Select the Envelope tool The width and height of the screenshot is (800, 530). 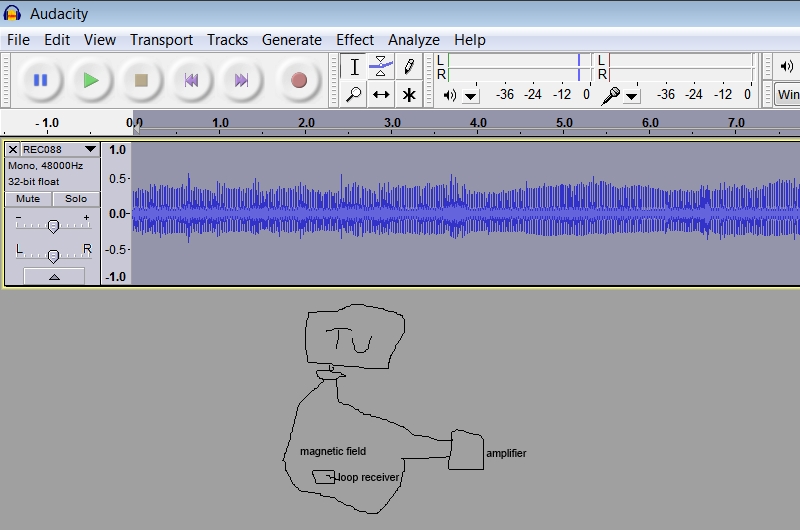(381, 67)
